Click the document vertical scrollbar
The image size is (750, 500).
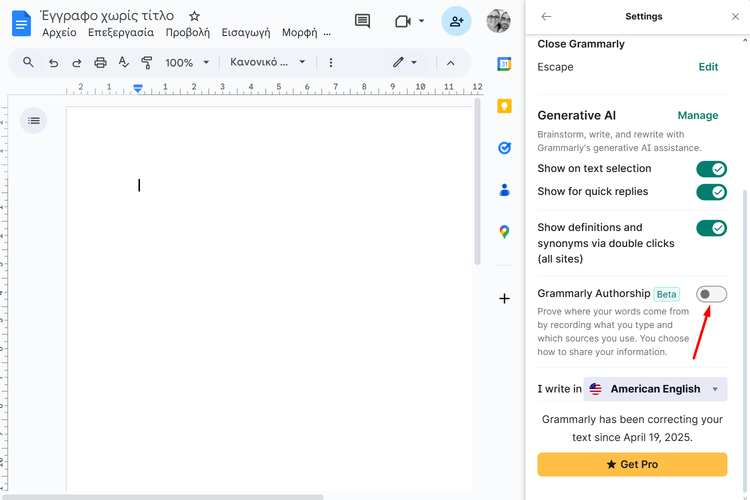pos(477,182)
